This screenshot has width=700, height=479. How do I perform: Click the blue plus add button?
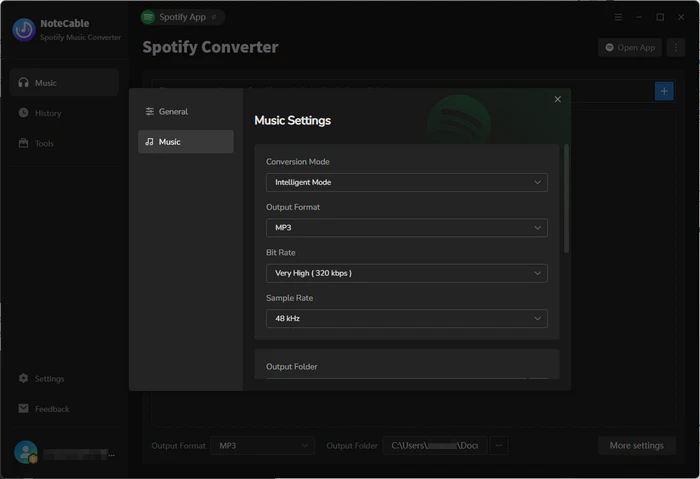(664, 91)
